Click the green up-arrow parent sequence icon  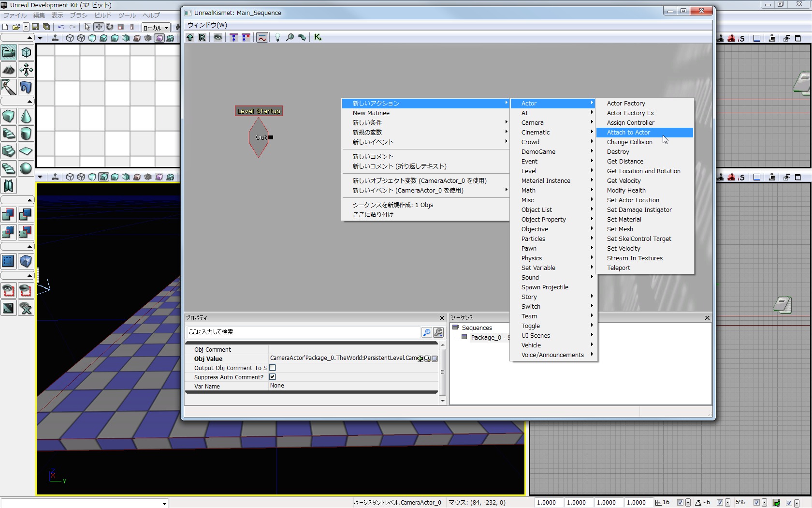[190, 37]
